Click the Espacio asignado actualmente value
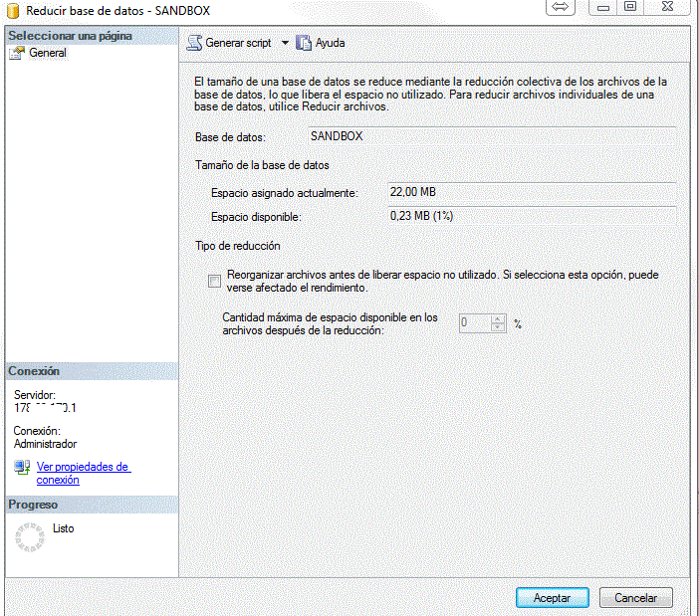699x616 pixels. (531, 192)
